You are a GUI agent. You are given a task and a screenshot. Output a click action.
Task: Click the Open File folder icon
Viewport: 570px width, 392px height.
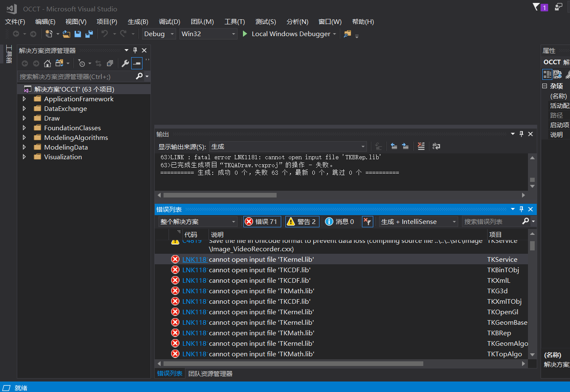(x=66, y=34)
